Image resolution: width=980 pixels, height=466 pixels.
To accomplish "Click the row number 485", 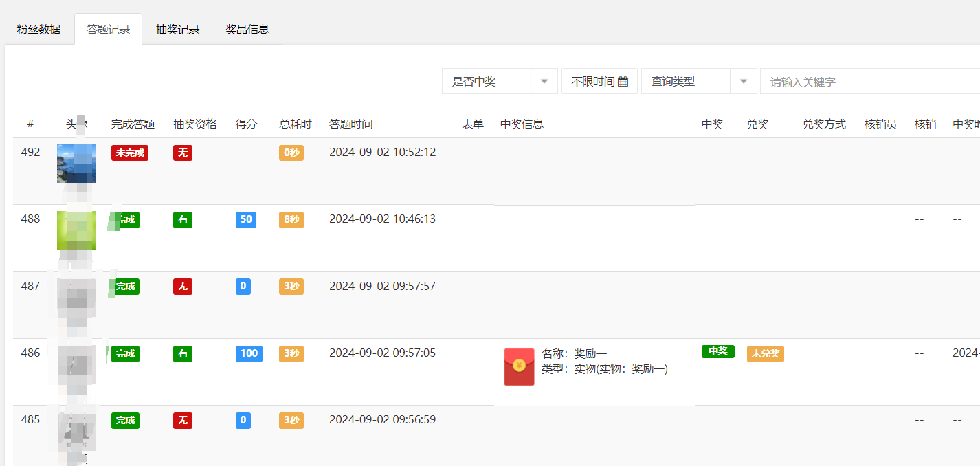I will (31, 419).
